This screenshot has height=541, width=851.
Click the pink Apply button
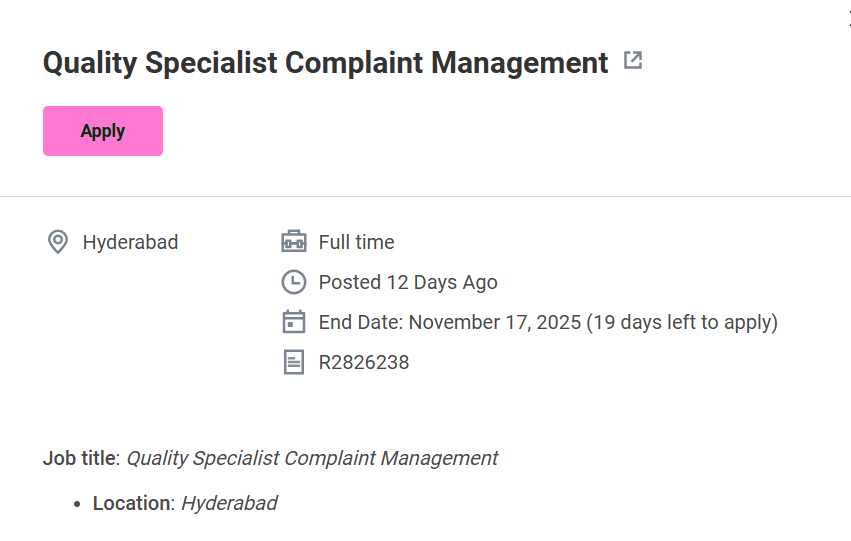tap(102, 131)
